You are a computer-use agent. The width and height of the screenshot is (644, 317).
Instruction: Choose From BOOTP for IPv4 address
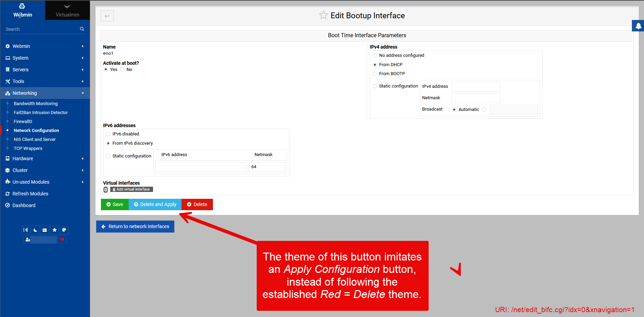coord(375,74)
